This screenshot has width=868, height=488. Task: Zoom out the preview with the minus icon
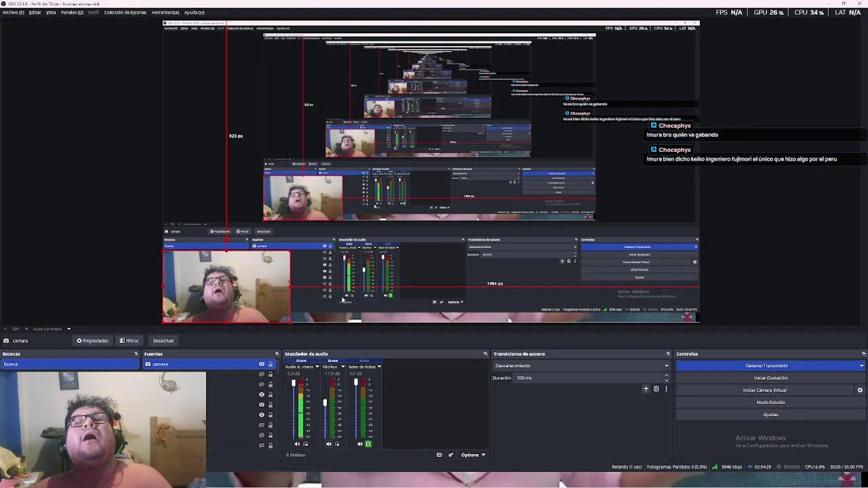click(x=5, y=329)
